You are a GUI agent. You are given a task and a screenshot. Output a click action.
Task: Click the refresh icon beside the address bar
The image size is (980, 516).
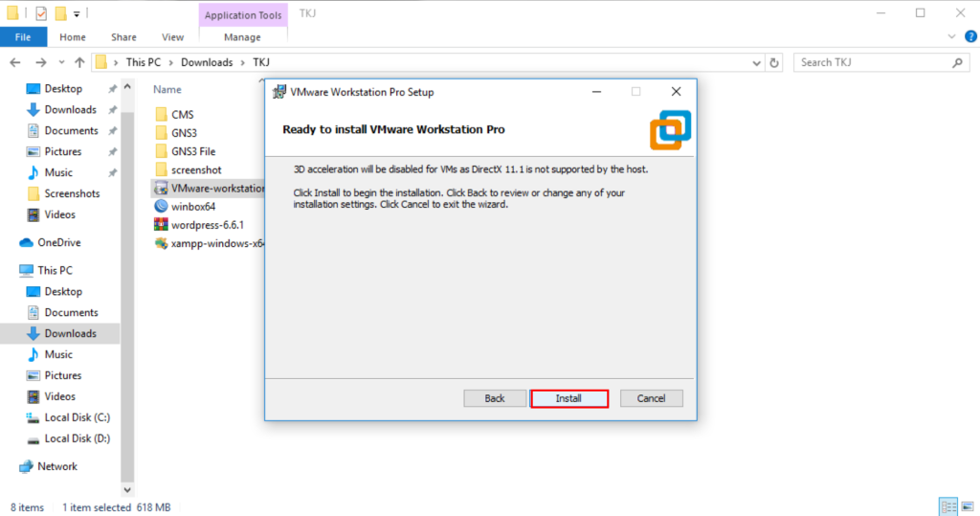pyautogui.click(x=774, y=62)
